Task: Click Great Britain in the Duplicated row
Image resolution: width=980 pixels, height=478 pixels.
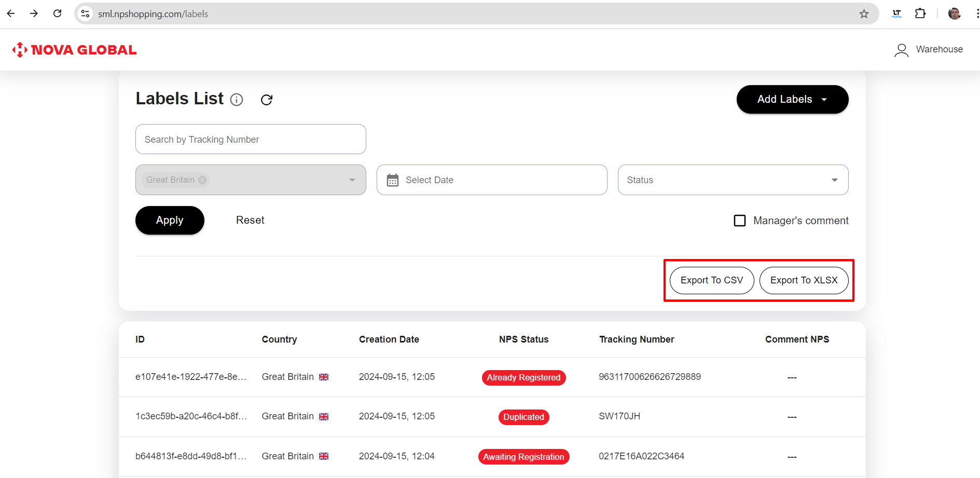Action: tap(288, 416)
